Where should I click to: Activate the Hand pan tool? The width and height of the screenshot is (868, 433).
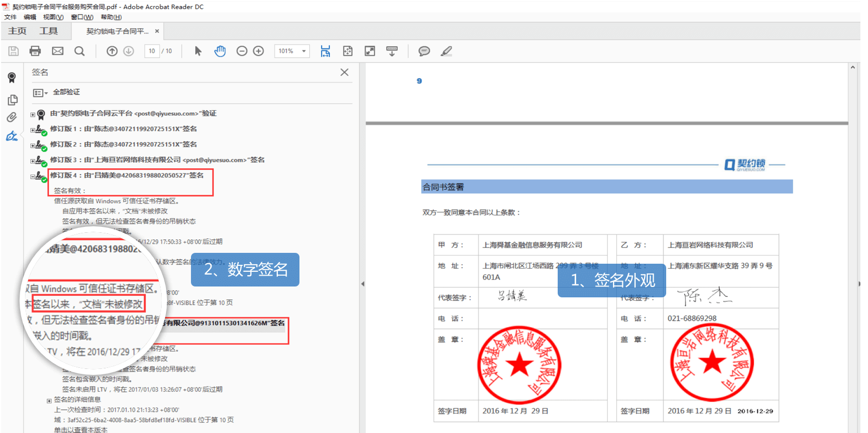tap(220, 51)
